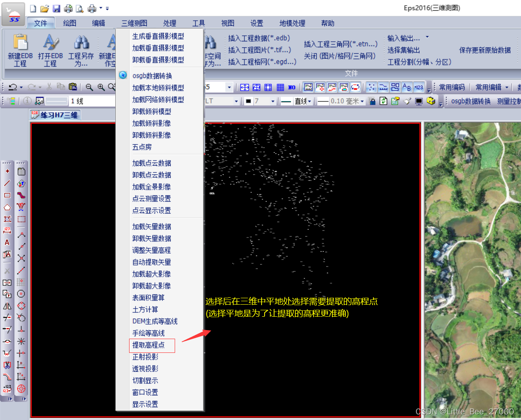Click the zoom out magnifier icon
521x420 pixels.
click(89, 87)
